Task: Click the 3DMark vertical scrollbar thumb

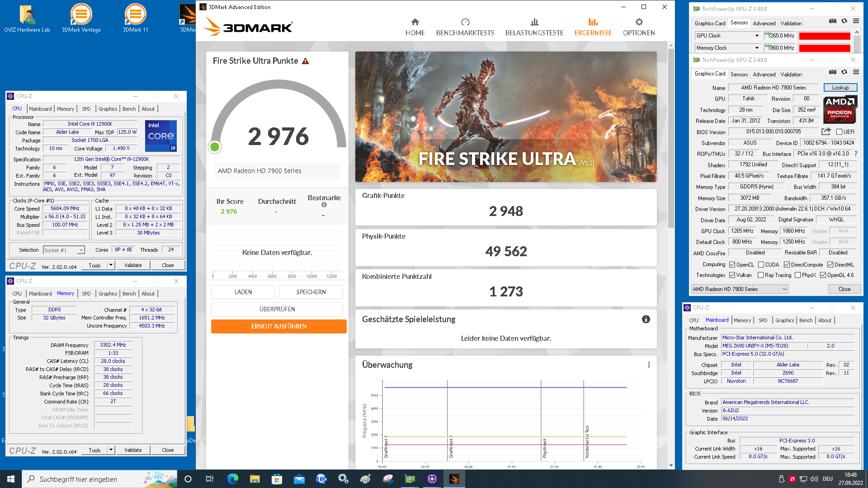Action: pyautogui.click(x=670, y=138)
